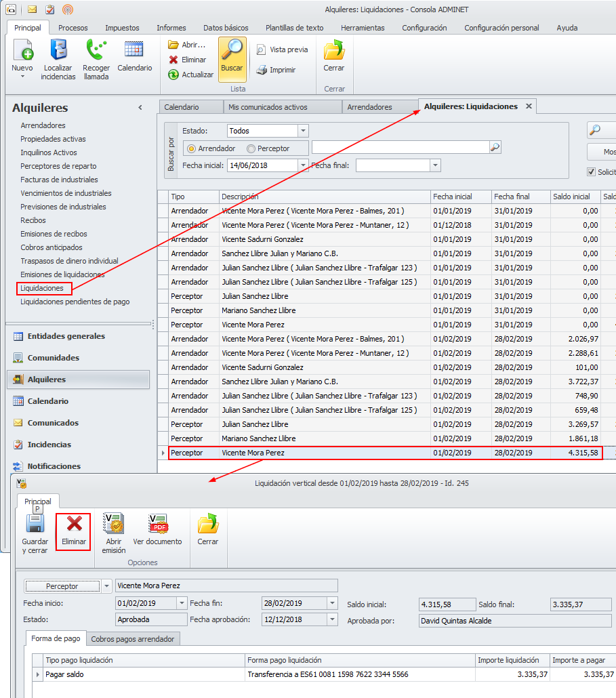
Task: Select the Mariano Sanchez Llibre 01/02/2019 row
Action: tap(386, 438)
